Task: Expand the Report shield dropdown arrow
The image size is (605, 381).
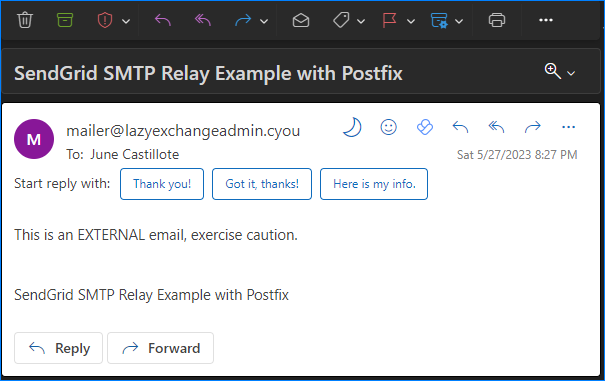Action: click(x=126, y=21)
